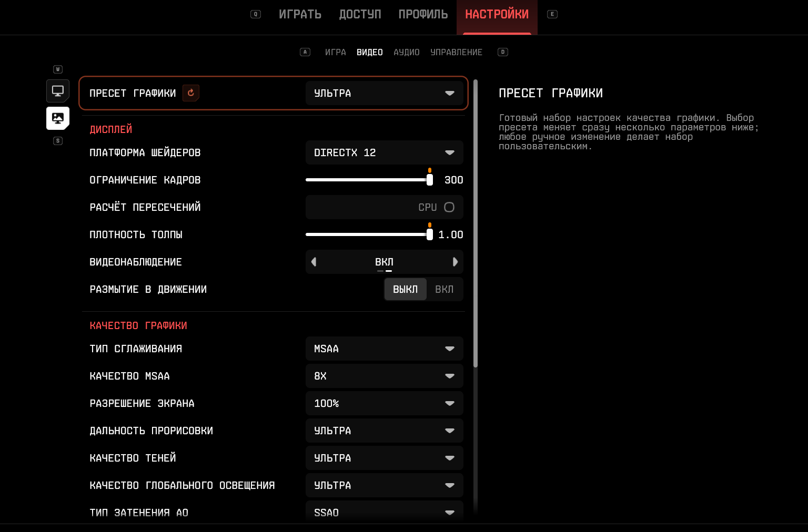
Task: Click the Видеонаблюдение value ВКЛ
Action: [385, 262]
